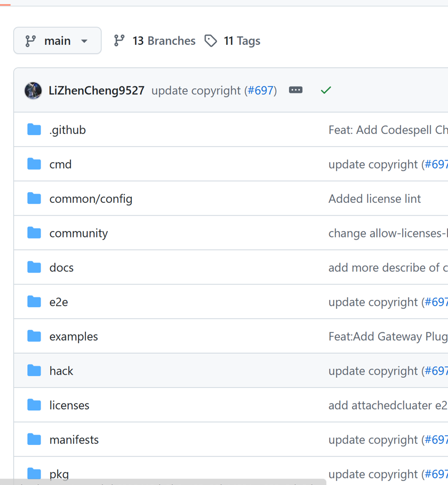Click the e2e folder icon

click(x=34, y=301)
